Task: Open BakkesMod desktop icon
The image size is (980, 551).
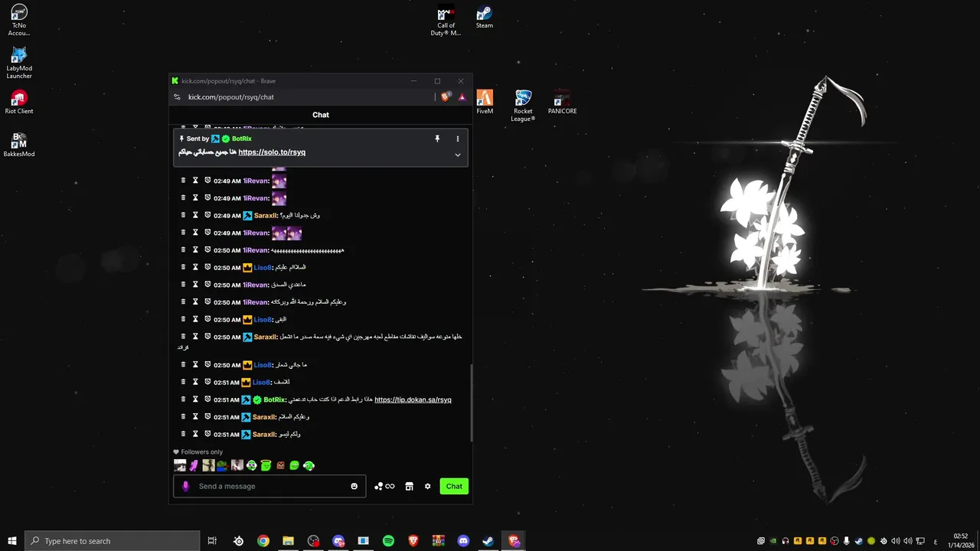Action: 19,145
